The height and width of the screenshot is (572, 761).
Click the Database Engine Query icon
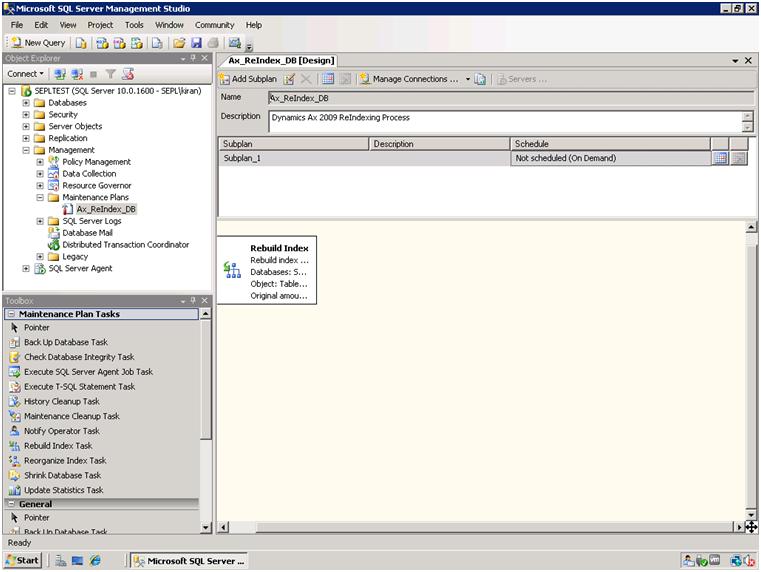(x=81, y=43)
